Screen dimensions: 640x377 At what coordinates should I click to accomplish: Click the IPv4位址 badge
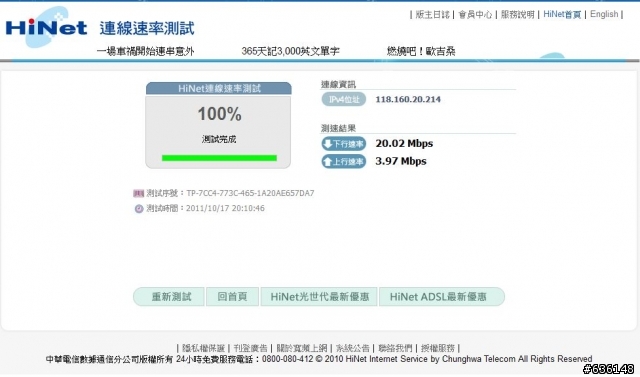click(x=344, y=99)
